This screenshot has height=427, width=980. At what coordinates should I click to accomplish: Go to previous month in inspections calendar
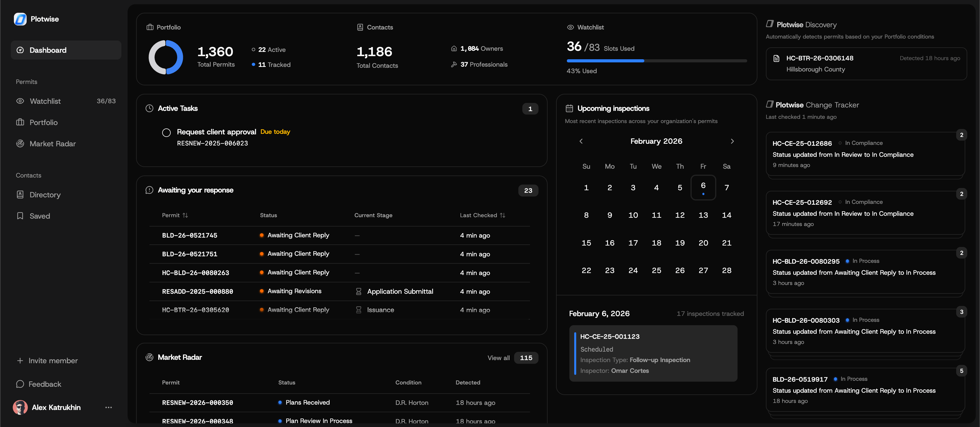(x=581, y=141)
